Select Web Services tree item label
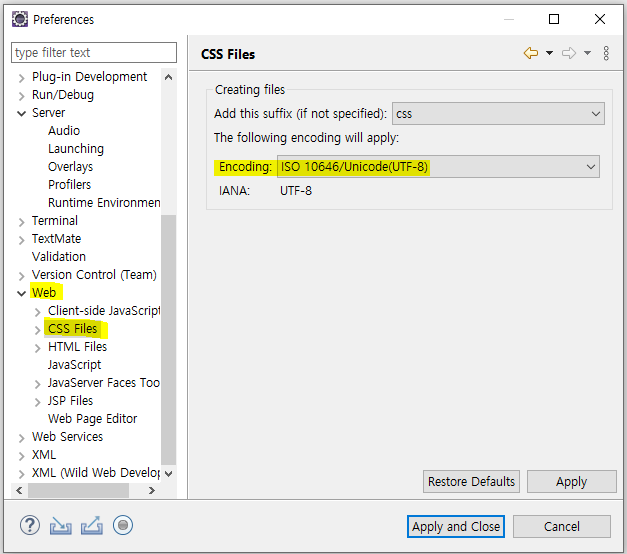Screen dimensions: 627x554 point(68,437)
